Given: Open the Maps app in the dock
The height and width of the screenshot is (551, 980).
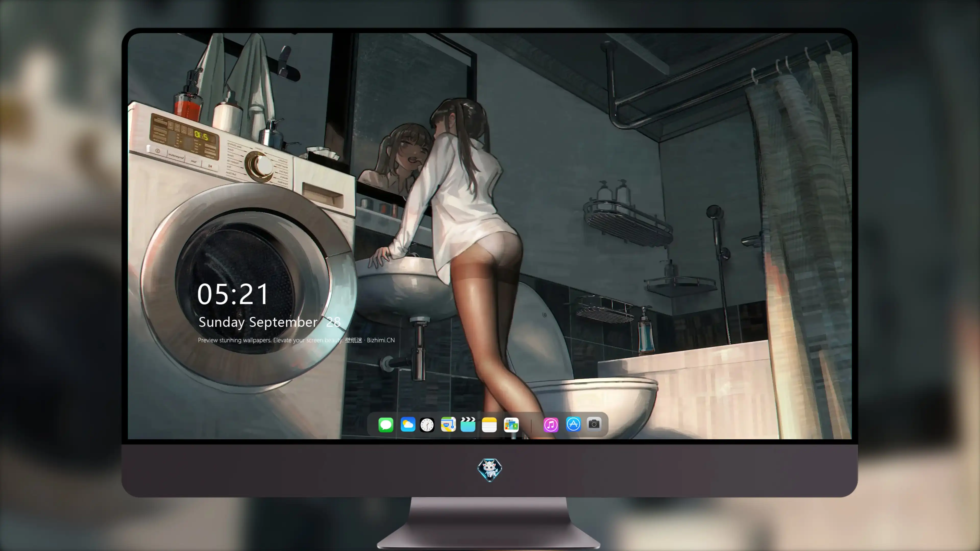Looking at the screenshot, I should click(448, 424).
